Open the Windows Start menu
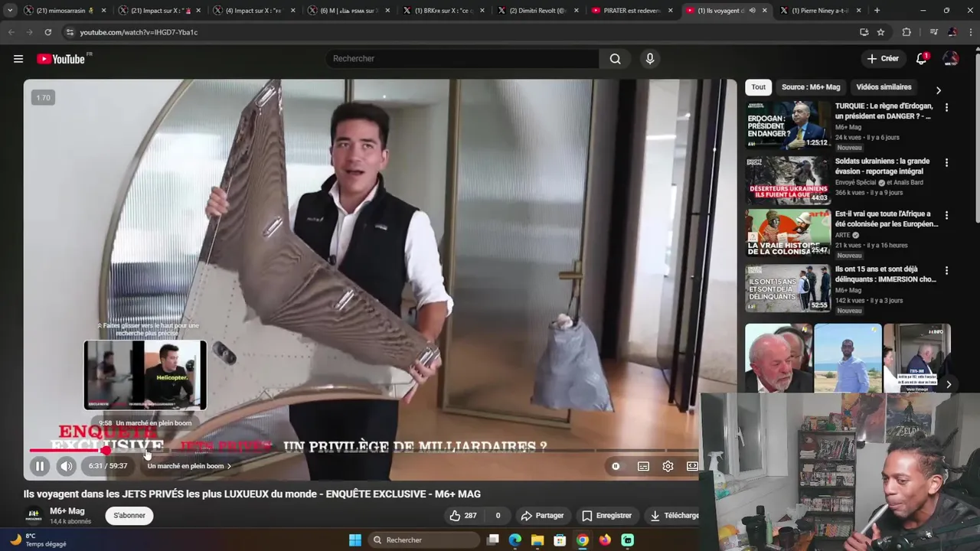Viewport: 980px width, 551px height. pos(355,540)
